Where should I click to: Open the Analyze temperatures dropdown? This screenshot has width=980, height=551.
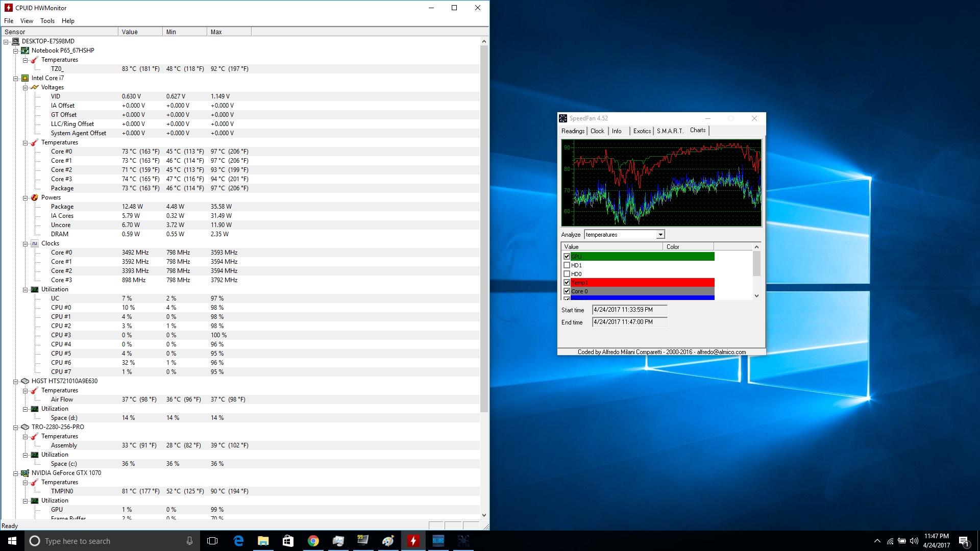click(660, 235)
